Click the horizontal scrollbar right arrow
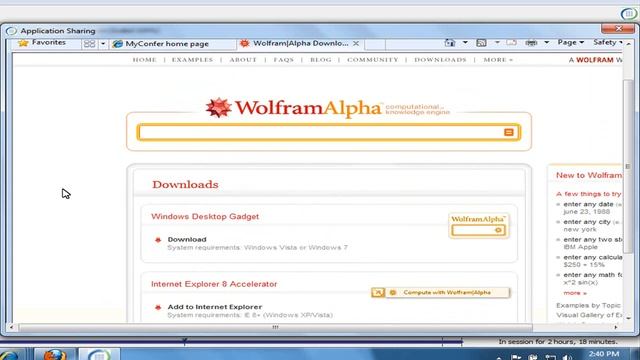The image size is (640, 360). pos(616,327)
